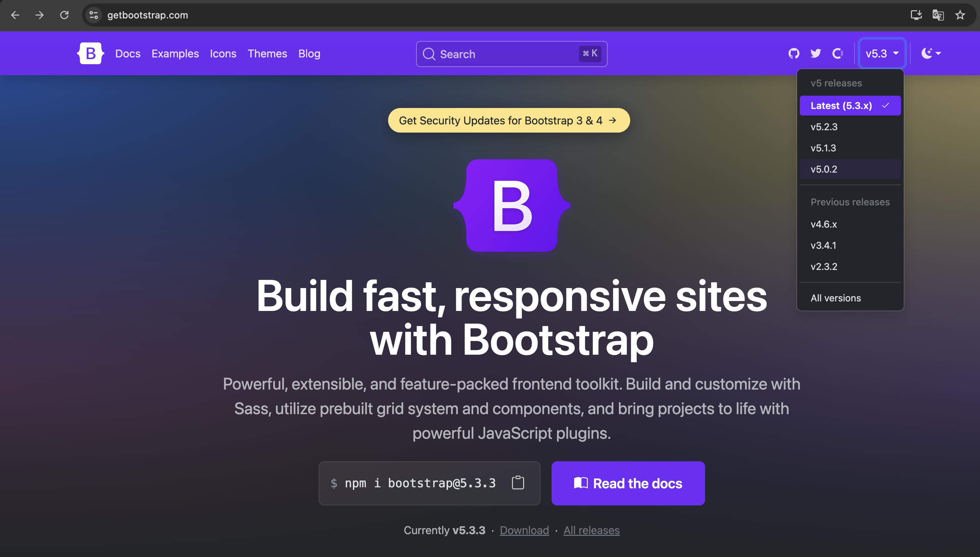The width and height of the screenshot is (980, 557).
Task: Click the Bootstrap logo in the navbar
Action: click(90, 53)
